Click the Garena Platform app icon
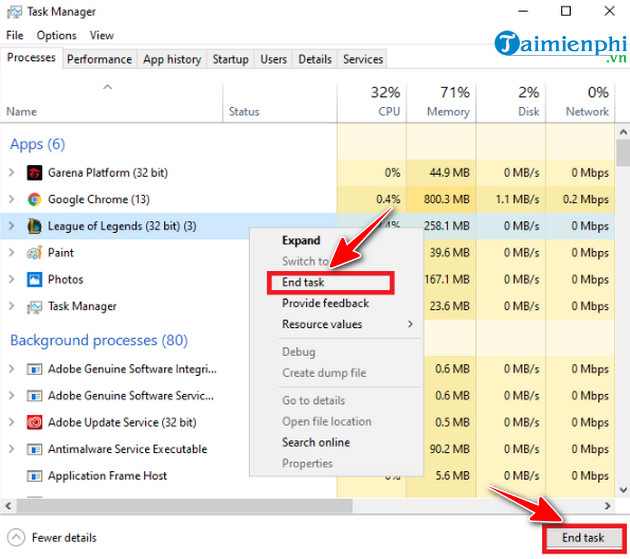 pyautogui.click(x=34, y=173)
